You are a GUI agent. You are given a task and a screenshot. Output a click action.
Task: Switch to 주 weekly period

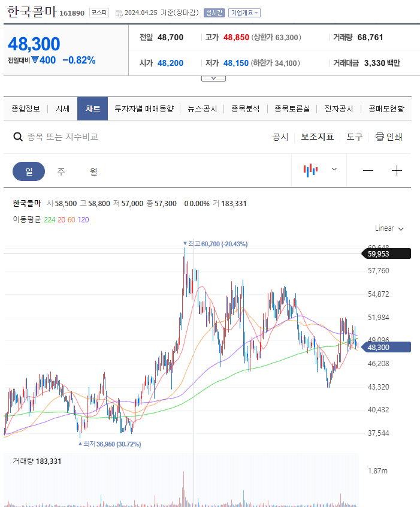(61, 171)
